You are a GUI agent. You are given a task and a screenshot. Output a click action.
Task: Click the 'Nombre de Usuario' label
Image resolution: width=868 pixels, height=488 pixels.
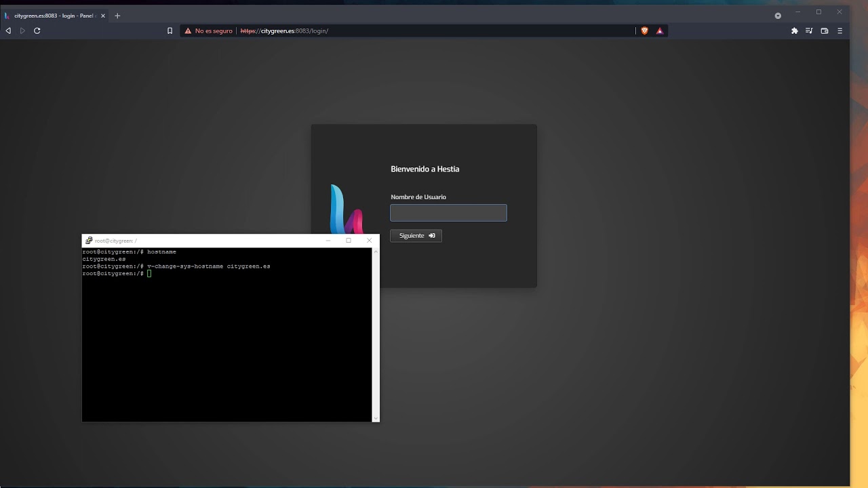pos(418,197)
